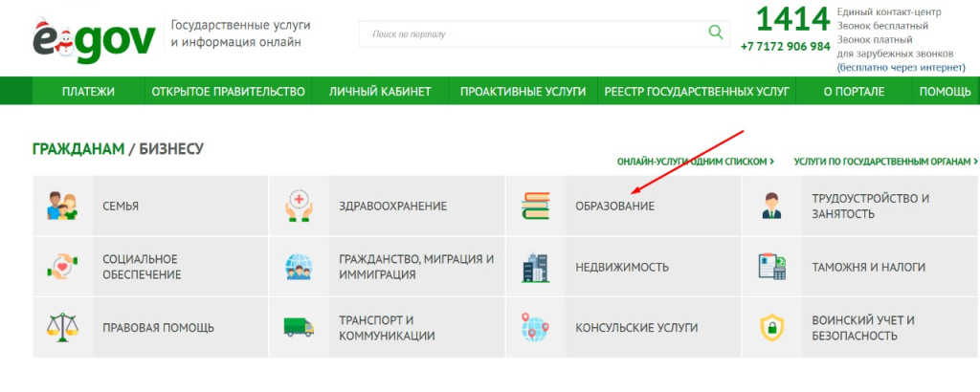980x392 pixels.
Task: Open the Образование category
Action: coord(623,206)
